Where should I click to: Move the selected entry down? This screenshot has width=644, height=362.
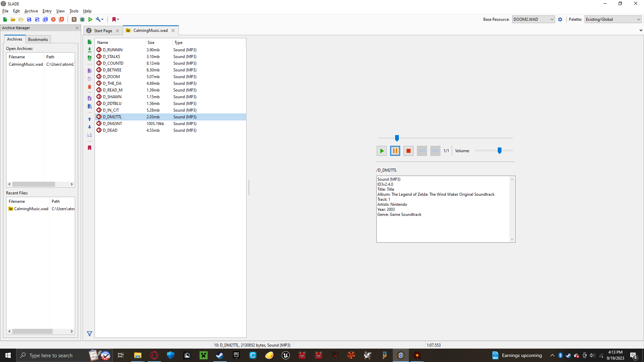pyautogui.click(x=90, y=127)
